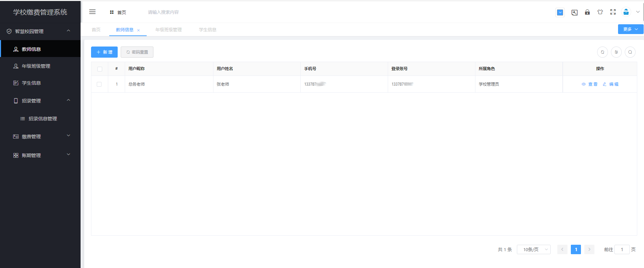Click the refresh table icon
The width and height of the screenshot is (644, 268).
coord(602,52)
